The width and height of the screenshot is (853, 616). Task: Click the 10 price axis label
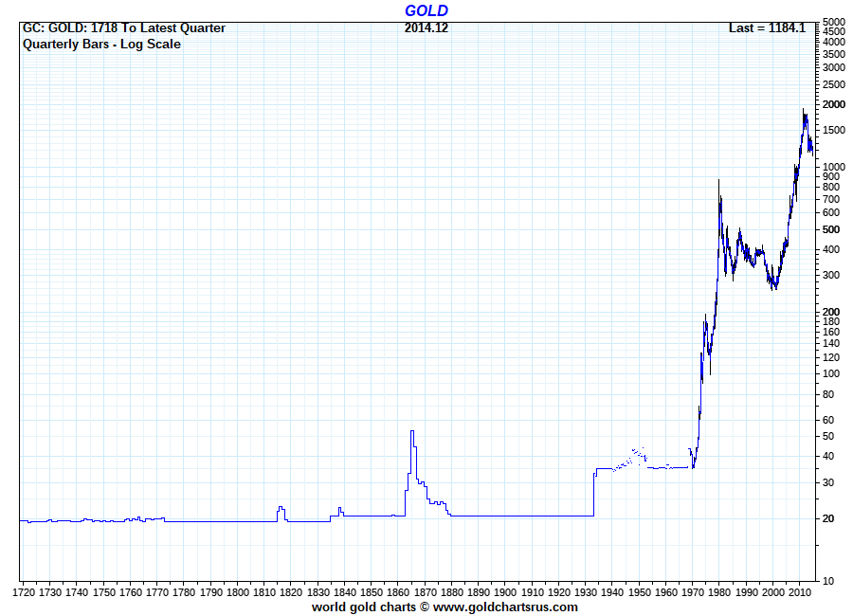click(828, 581)
